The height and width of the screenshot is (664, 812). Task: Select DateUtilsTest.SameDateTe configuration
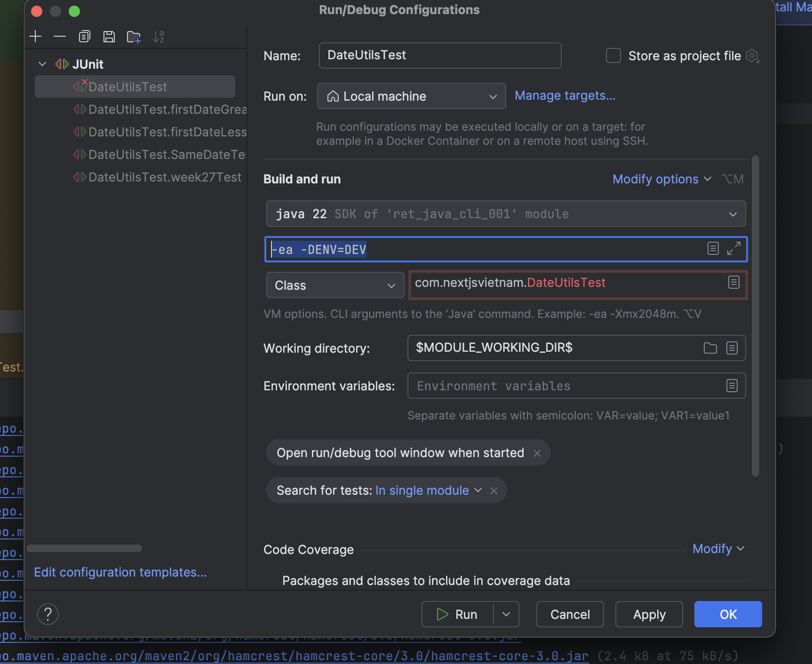click(160, 155)
